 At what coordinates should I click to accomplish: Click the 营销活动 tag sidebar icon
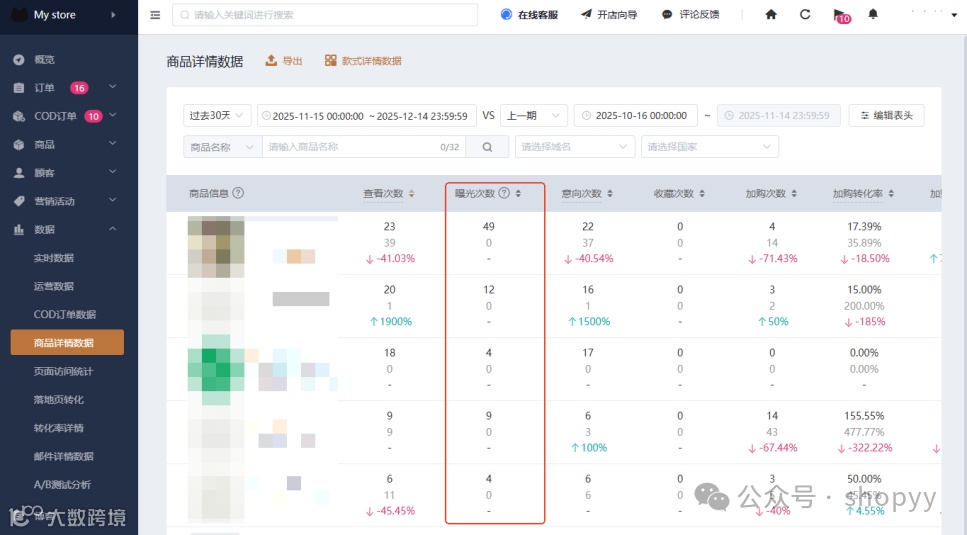pos(19,202)
